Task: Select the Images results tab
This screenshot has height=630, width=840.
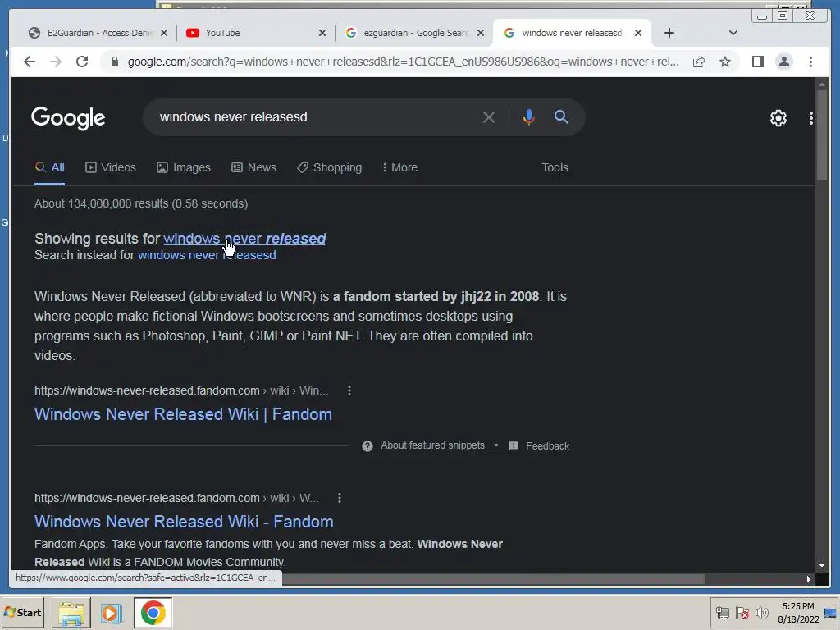Action: point(184,167)
